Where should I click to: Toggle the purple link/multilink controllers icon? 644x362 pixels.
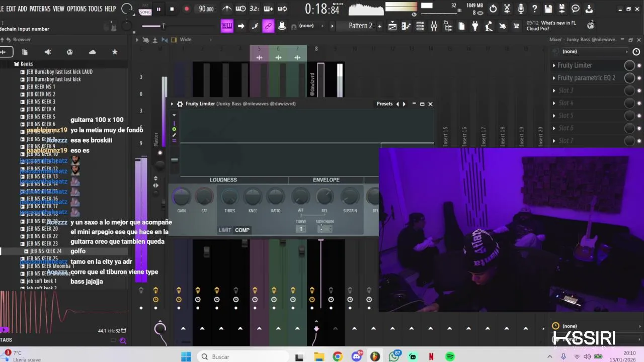pos(268,26)
